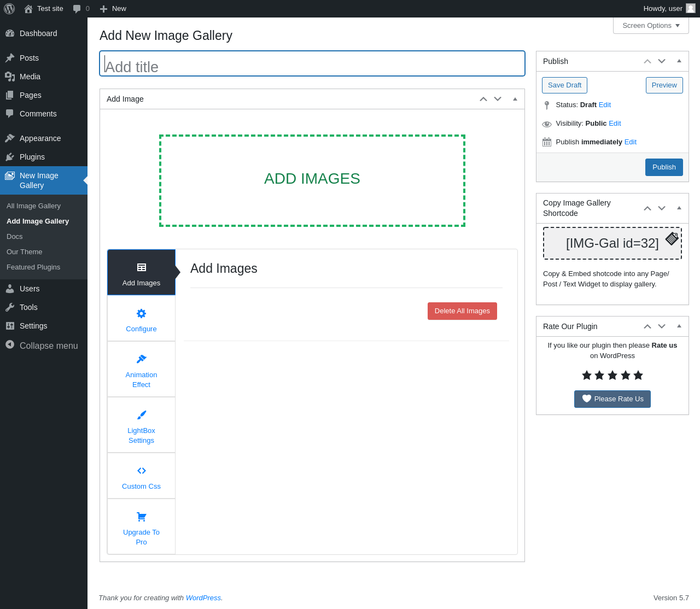Click the New Image Gallery menu icon
Viewport: 700px width, 609px height.
pyautogui.click(x=10, y=175)
